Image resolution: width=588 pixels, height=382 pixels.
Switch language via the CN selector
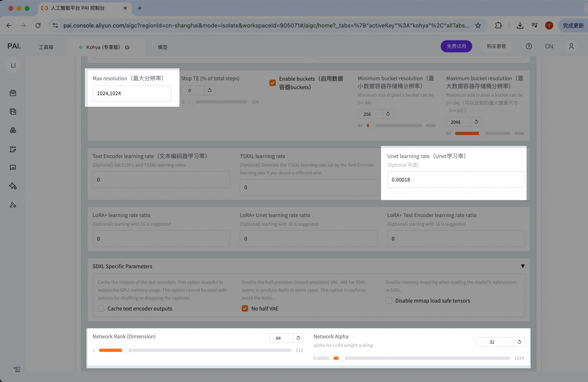[549, 46]
